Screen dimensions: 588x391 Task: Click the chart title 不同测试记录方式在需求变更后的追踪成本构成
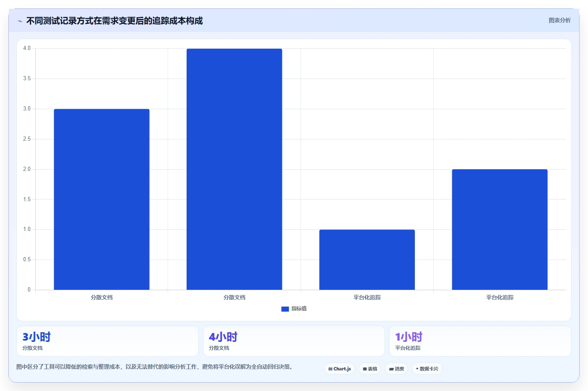[x=114, y=21]
